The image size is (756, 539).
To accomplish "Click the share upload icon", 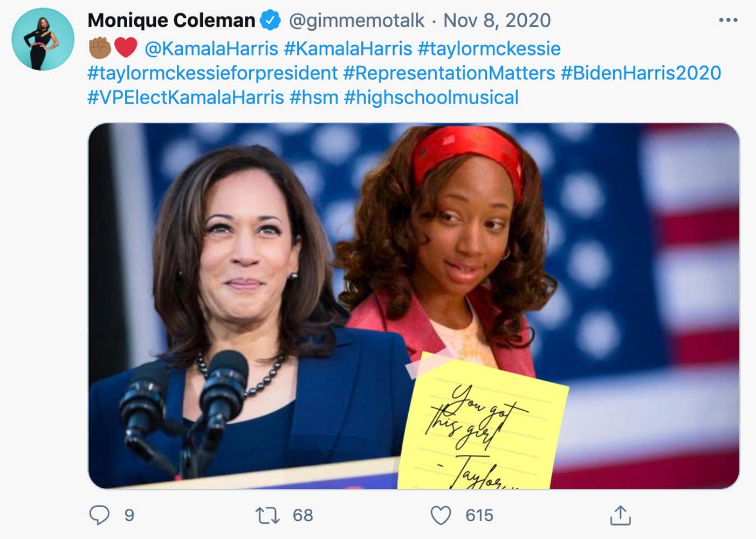I will pos(620,515).
